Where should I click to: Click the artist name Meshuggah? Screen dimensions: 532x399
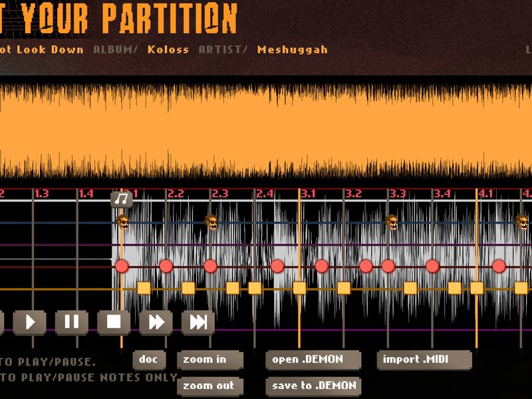pos(293,49)
